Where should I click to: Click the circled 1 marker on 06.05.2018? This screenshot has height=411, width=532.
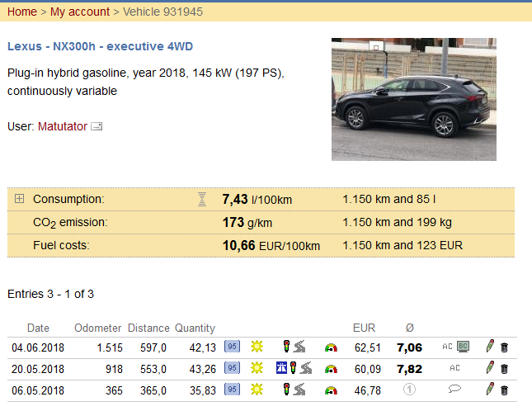click(x=409, y=390)
